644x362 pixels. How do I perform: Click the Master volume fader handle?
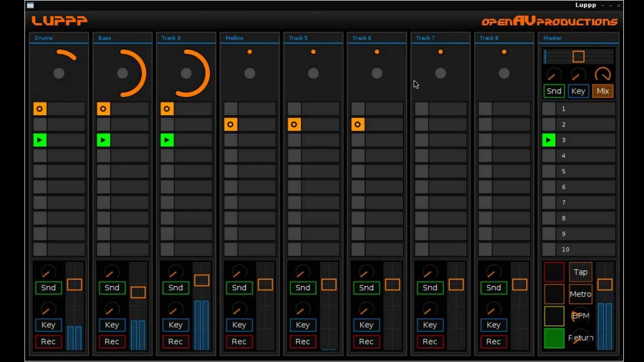pyautogui.click(x=605, y=285)
